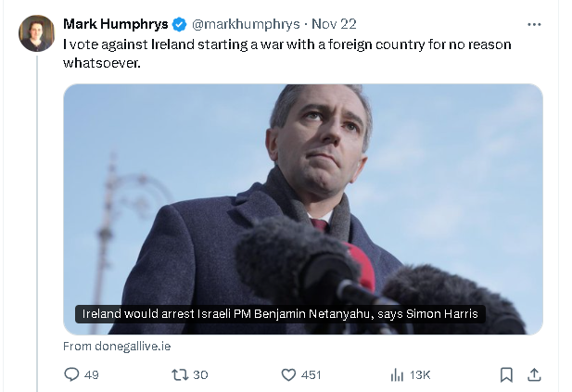View tweet analytics bar chart icon
Image resolution: width=572 pixels, height=392 pixels.
pos(397,374)
